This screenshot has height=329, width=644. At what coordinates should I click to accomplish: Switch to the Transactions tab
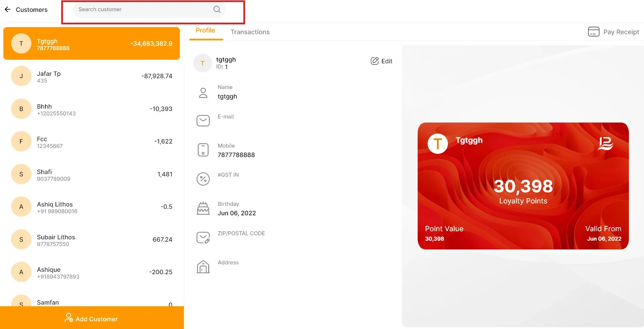pos(250,32)
